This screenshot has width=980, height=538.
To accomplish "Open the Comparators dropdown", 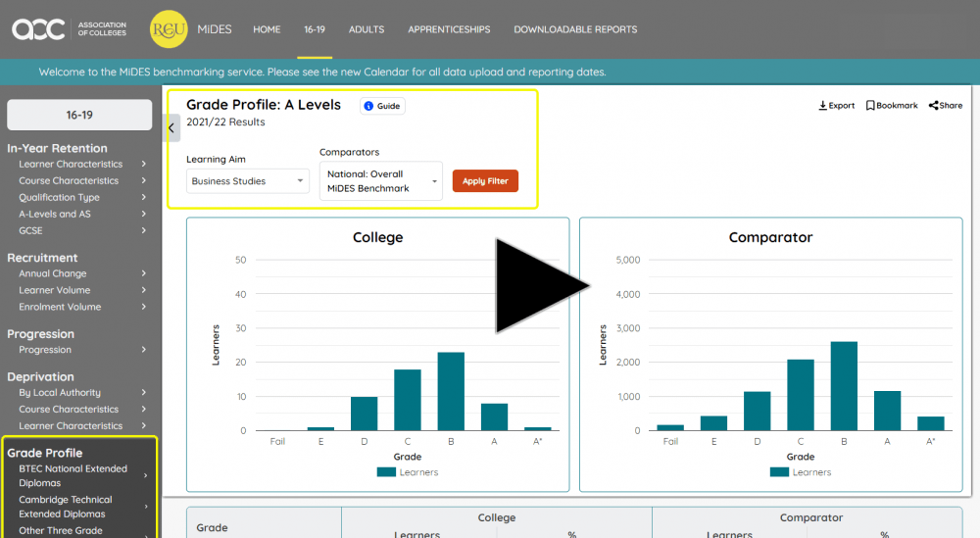I will [380, 181].
